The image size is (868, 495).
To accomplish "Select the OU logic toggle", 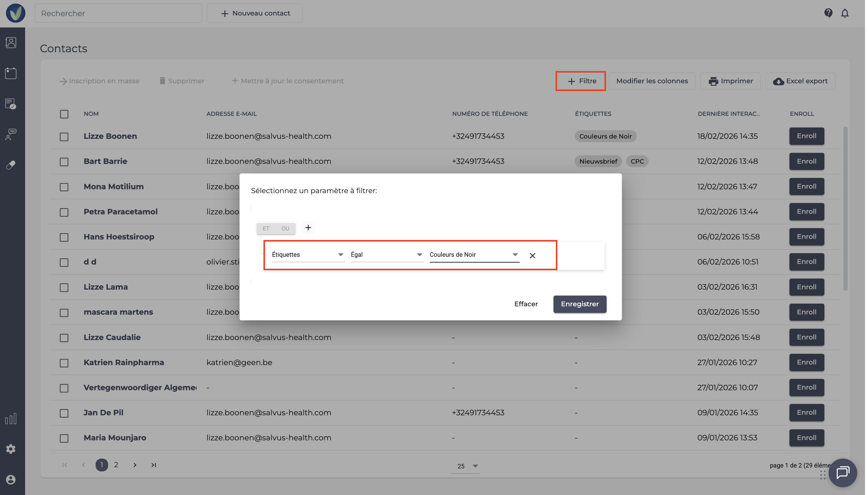I will click(285, 228).
